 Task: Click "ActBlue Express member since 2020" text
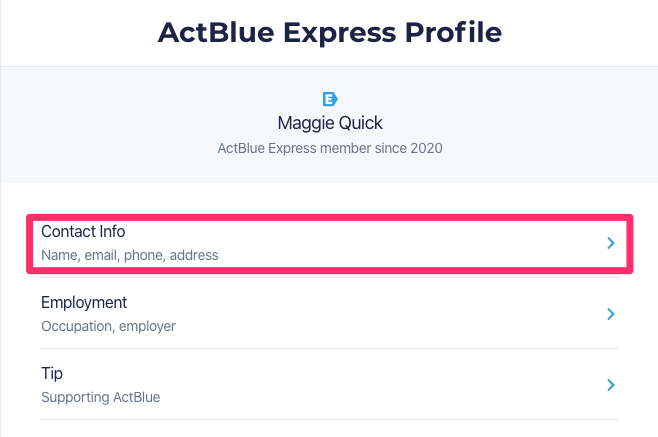click(x=330, y=148)
